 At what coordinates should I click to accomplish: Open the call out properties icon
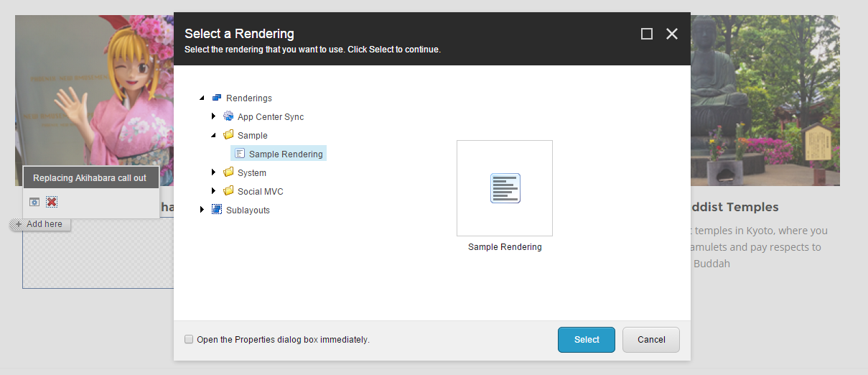pyautogui.click(x=34, y=202)
